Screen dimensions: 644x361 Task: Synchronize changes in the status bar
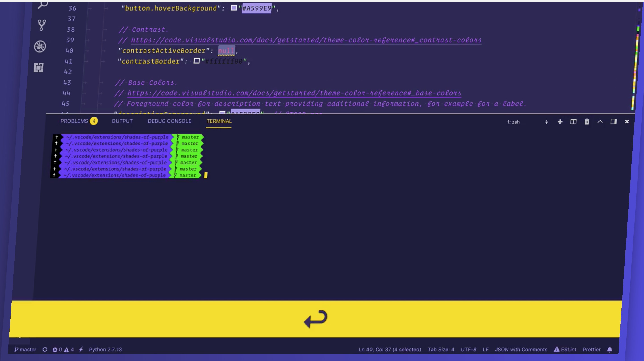45,350
